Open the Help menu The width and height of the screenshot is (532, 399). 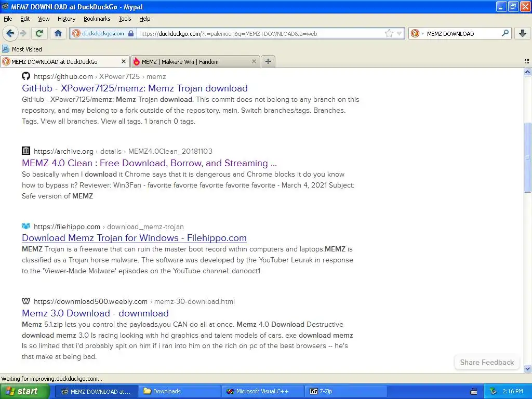[x=145, y=19]
